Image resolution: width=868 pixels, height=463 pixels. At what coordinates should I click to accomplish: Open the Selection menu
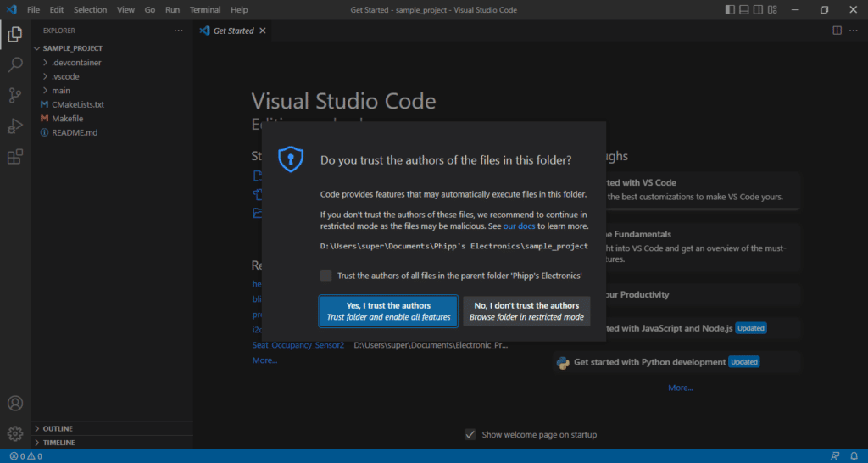point(92,10)
